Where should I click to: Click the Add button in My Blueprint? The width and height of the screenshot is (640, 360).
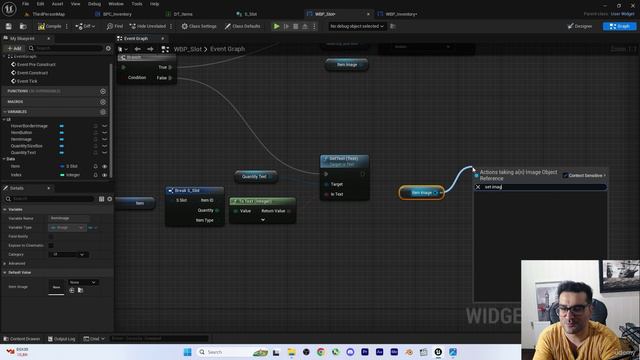(x=14, y=48)
